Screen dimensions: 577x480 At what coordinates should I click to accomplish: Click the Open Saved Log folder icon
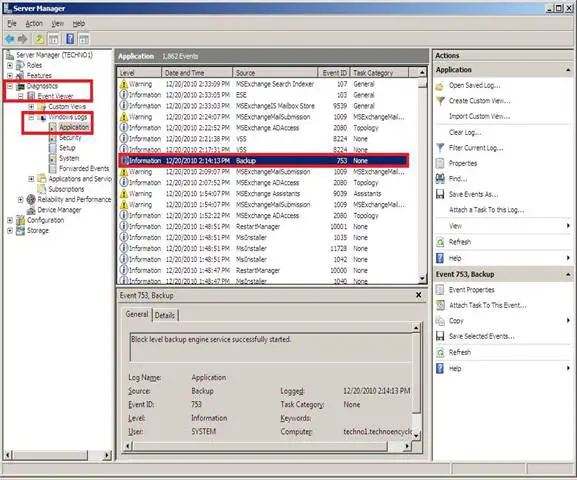(x=440, y=86)
